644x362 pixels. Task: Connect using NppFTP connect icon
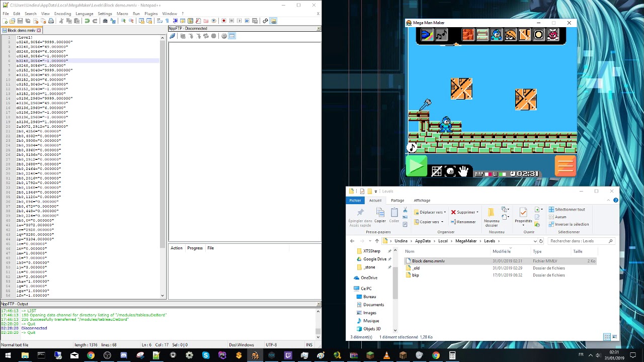(172, 36)
